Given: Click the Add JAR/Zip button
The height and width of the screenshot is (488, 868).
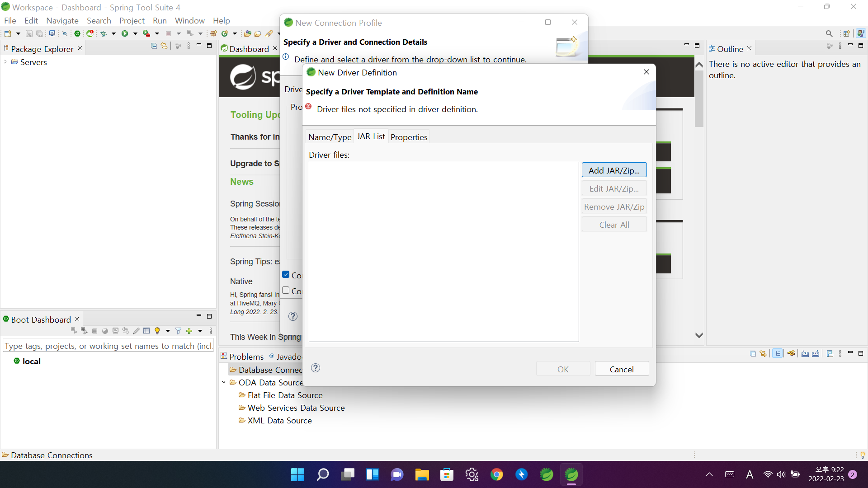Looking at the screenshot, I should [614, 170].
